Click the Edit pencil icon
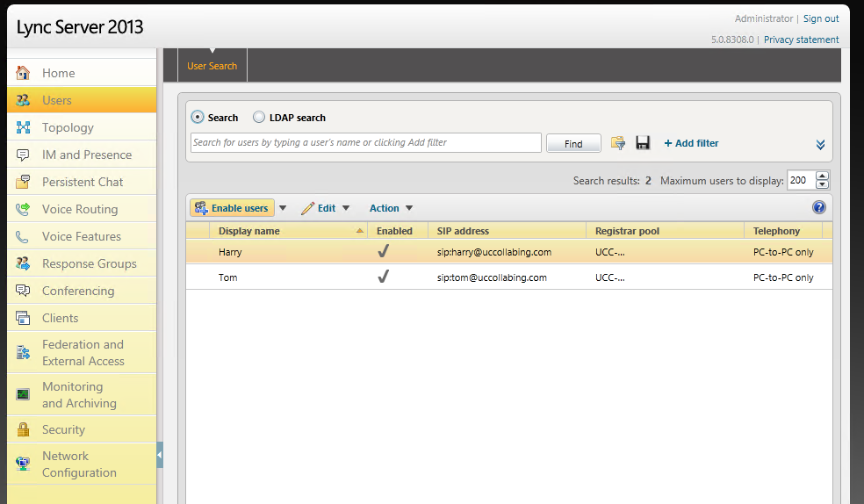 (x=307, y=208)
